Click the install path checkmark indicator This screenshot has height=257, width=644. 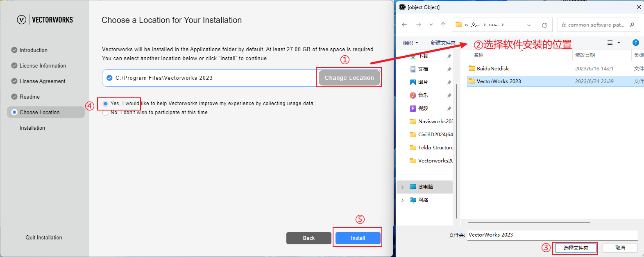point(109,78)
